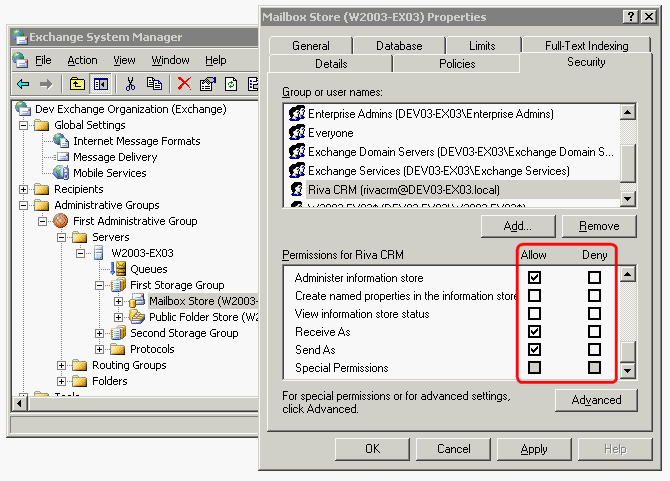
Task: Click the Internet Message Formats icon
Action: pos(61,141)
